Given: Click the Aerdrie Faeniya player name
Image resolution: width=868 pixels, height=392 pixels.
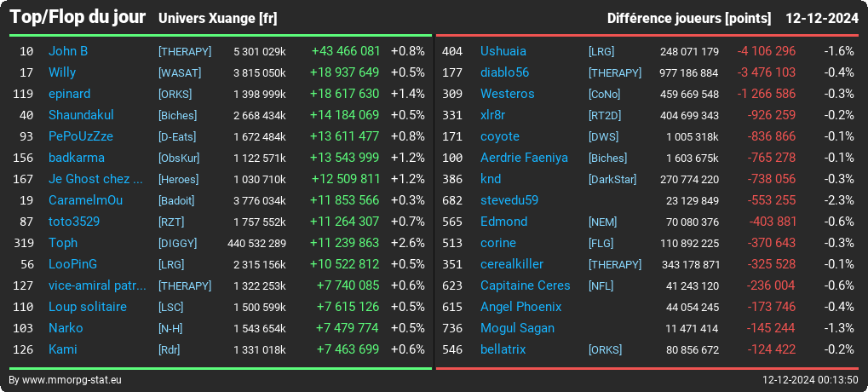Looking at the screenshot, I should 524,158.
